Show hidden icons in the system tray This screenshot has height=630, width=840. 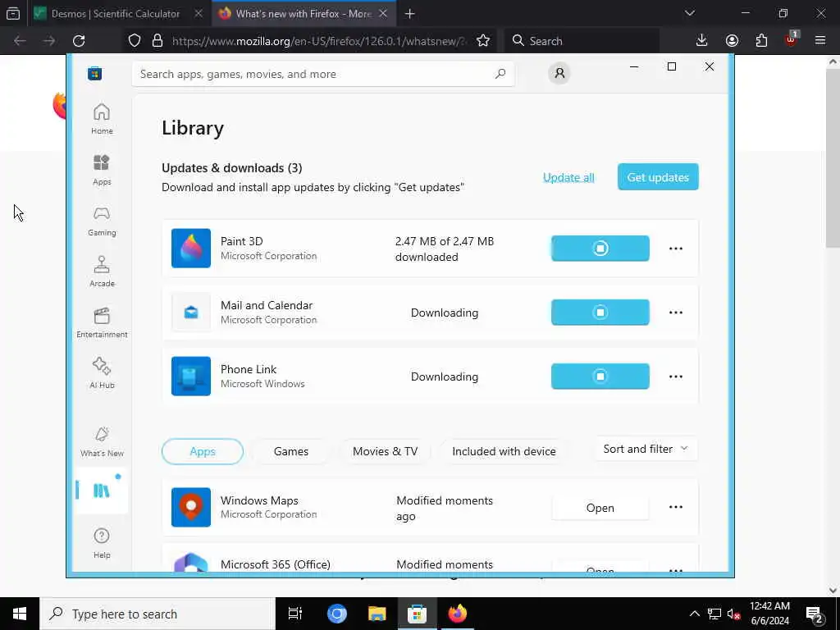[x=694, y=614]
